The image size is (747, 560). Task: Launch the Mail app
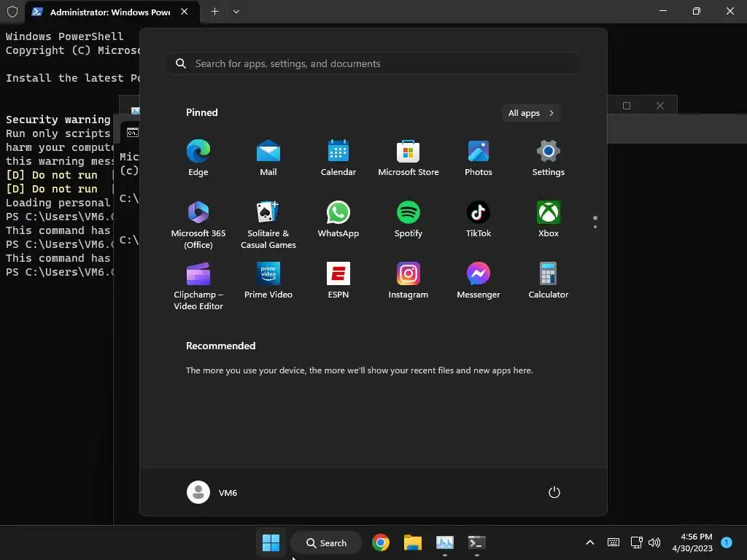pyautogui.click(x=268, y=158)
